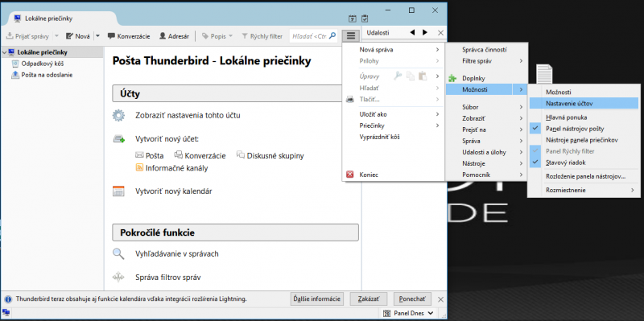Select Pošta na odoslanie folder

pyautogui.click(x=47, y=75)
